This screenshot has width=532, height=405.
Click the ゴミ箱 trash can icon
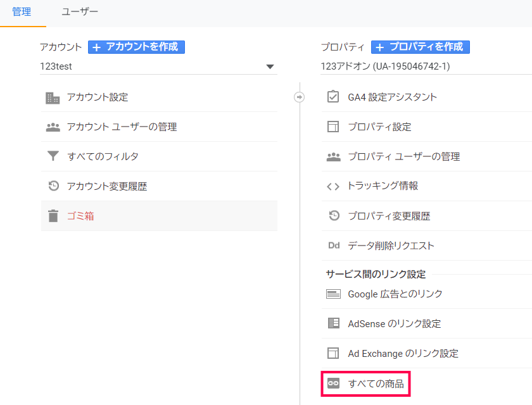click(x=53, y=216)
